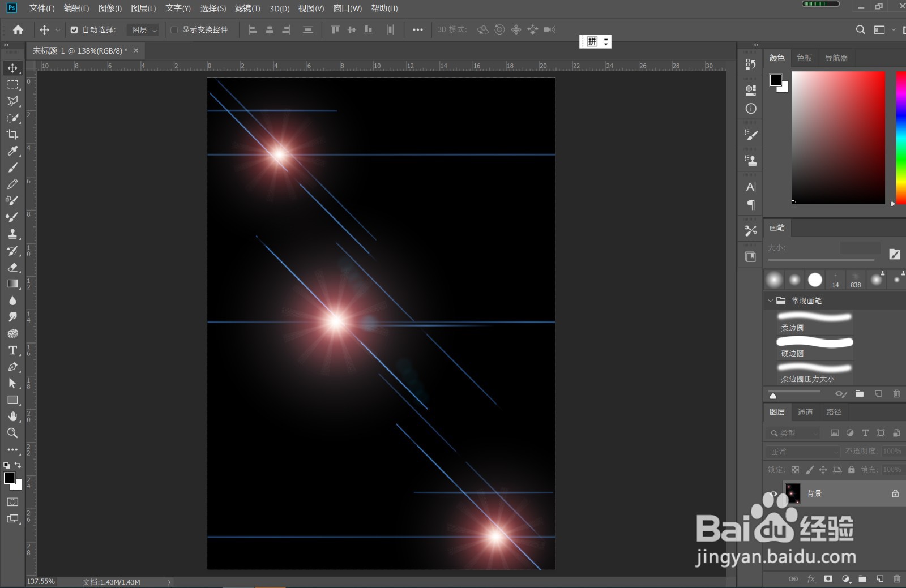Select the Move tool in the toolbar
Screen dimensions: 906x588
(12, 68)
